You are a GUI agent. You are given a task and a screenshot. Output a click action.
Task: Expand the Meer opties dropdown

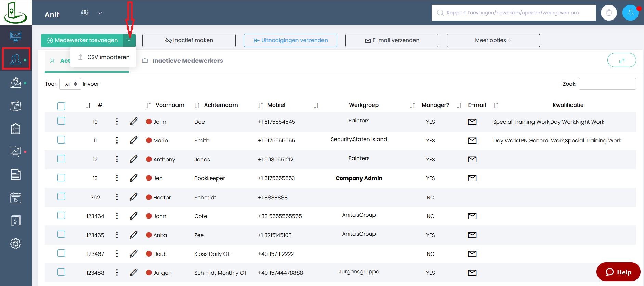tap(493, 40)
